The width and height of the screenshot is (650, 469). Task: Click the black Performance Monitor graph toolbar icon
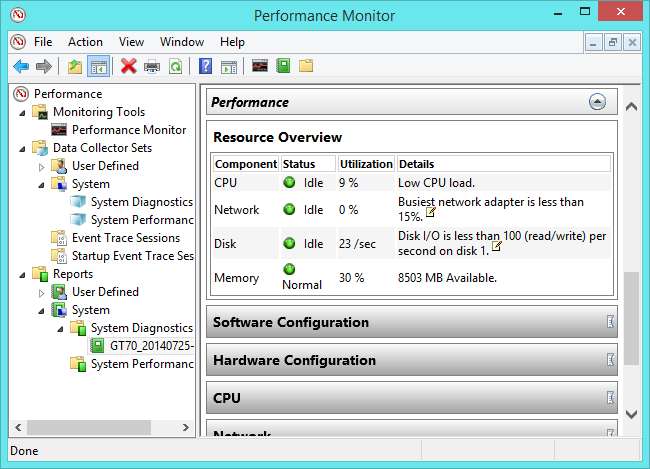click(x=259, y=66)
